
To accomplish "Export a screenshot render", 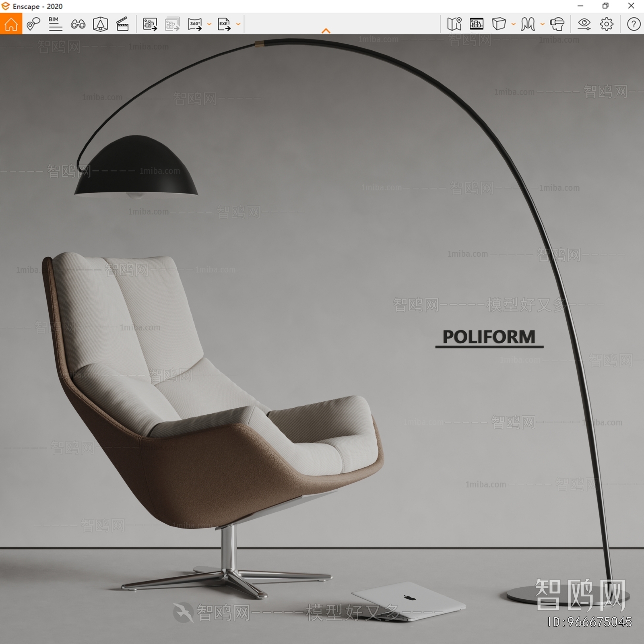I will (x=150, y=24).
